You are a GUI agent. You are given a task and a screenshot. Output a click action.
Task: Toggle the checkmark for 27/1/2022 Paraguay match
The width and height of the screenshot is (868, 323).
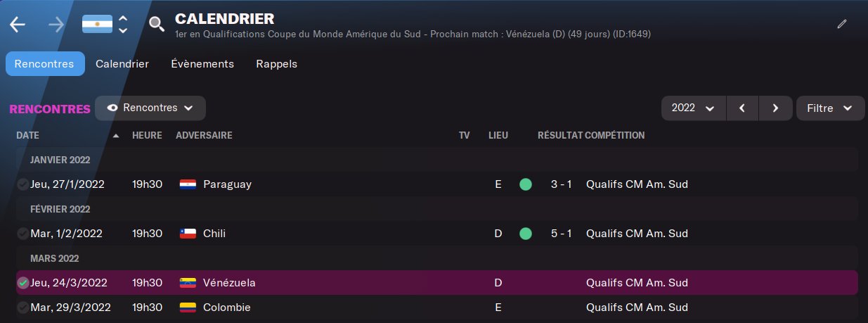[23, 184]
